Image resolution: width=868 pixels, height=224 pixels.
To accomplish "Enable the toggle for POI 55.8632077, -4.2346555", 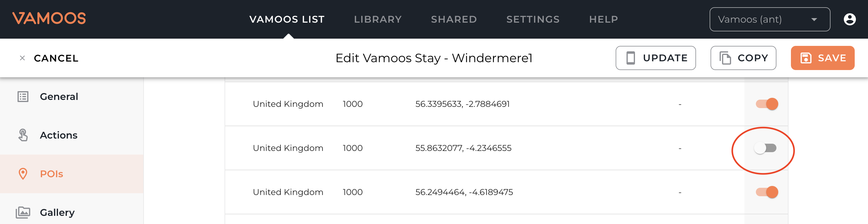I will 765,148.
